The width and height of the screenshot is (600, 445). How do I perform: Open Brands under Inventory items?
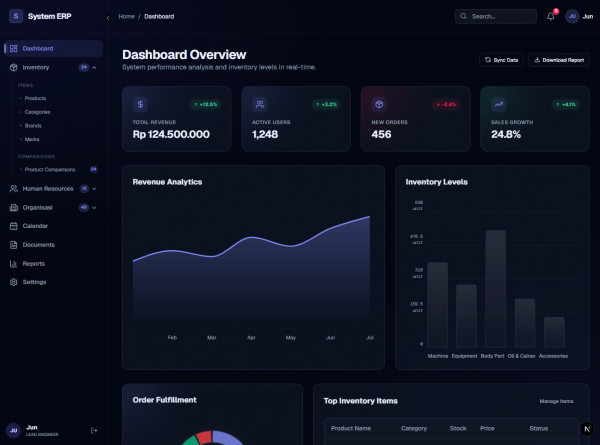[33, 126]
